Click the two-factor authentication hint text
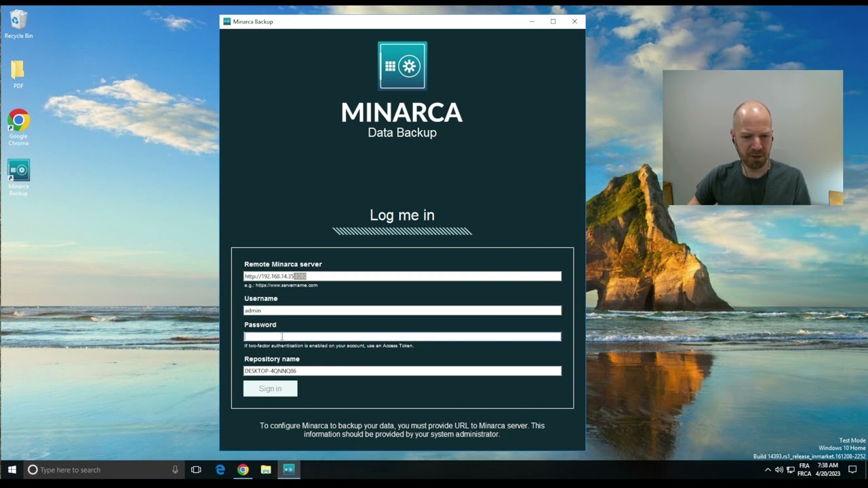This screenshot has width=868, height=488. click(x=329, y=346)
